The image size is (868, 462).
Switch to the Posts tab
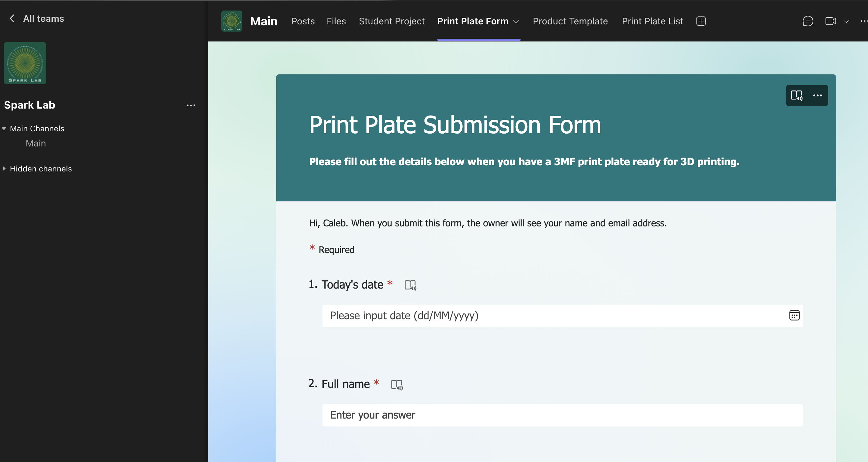303,21
